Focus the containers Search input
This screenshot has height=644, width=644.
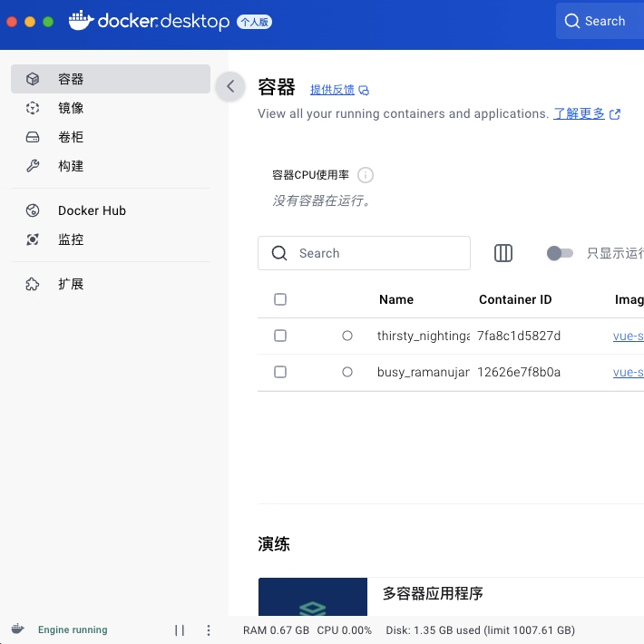(364, 253)
